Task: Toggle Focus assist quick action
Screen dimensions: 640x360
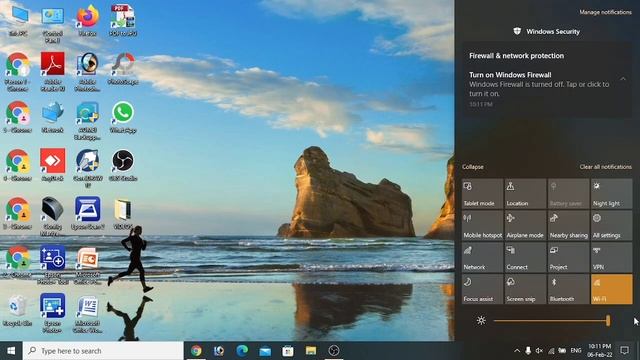Action: pyautogui.click(x=482, y=289)
